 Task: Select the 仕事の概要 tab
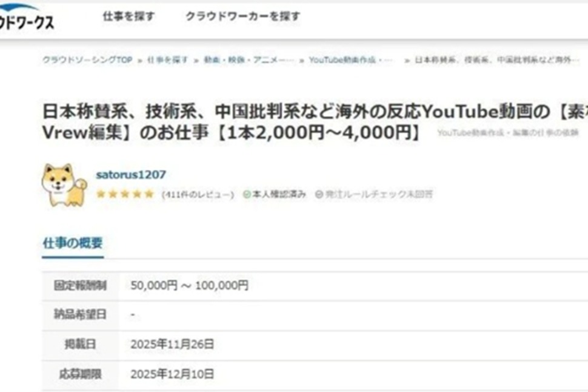coord(72,243)
